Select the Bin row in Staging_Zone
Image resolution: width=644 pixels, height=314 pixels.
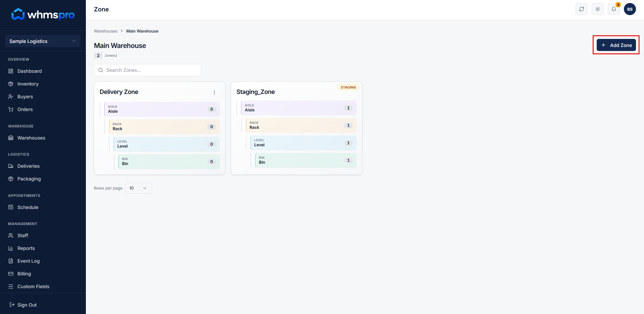pos(306,160)
